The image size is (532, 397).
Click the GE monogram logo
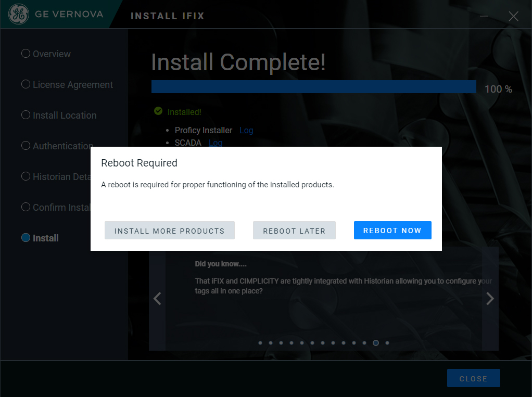[19, 14]
